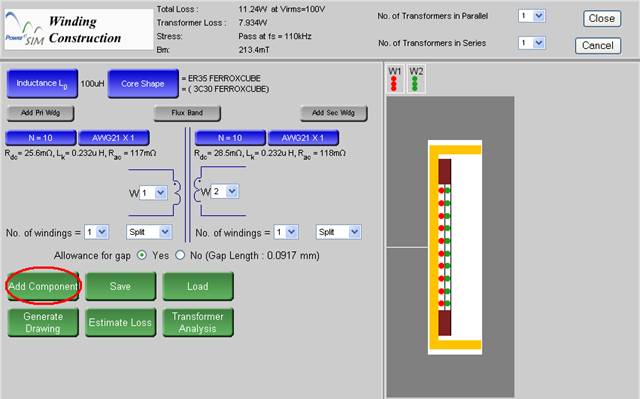Click the Pass at fs = 110kHz text
Viewport: 640px width, 399px height.
point(275,36)
